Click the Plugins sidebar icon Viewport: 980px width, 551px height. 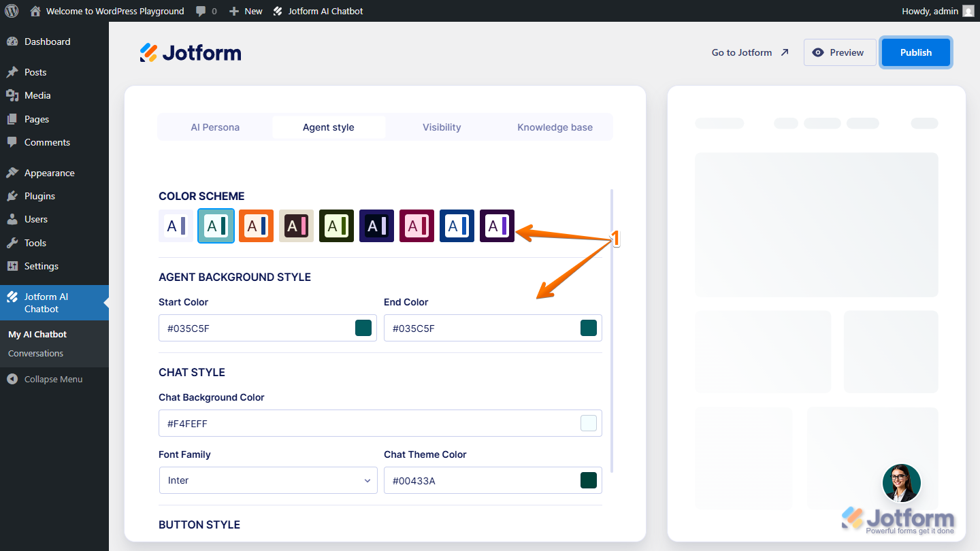tap(12, 196)
